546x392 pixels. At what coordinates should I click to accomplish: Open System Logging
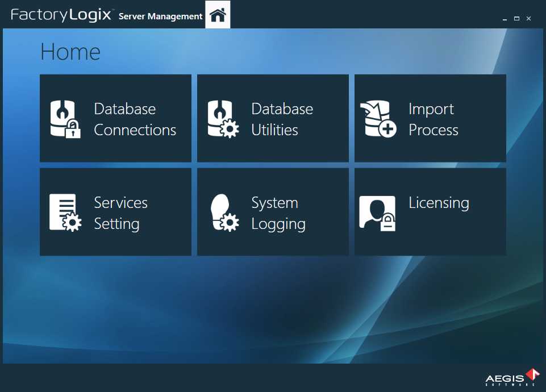tap(273, 211)
